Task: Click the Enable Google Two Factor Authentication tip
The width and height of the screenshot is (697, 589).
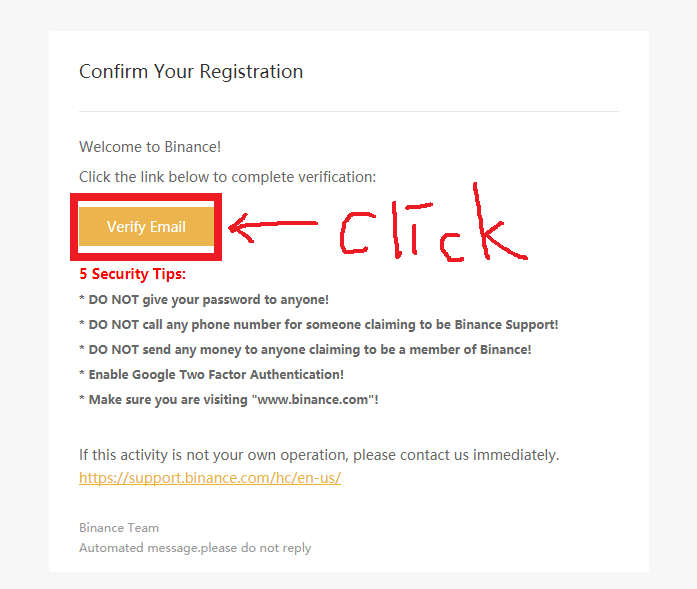Action: pos(211,374)
